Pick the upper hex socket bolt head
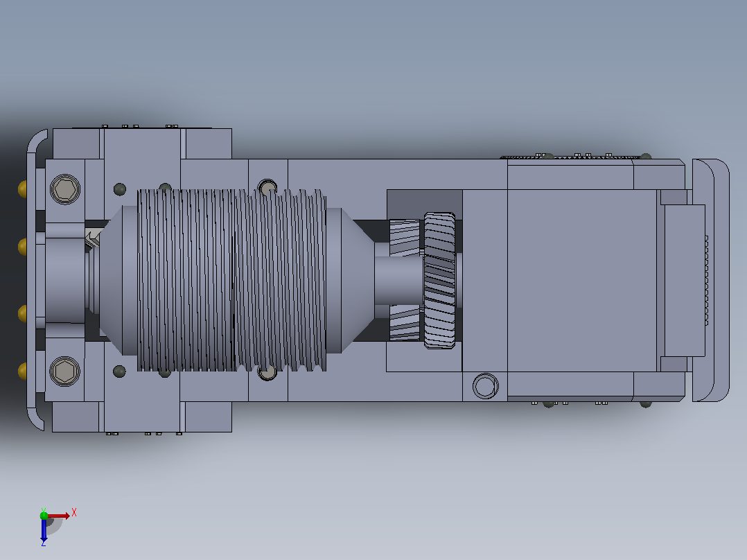Viewport: 747px width, 560px height. [x=65, y=189]
